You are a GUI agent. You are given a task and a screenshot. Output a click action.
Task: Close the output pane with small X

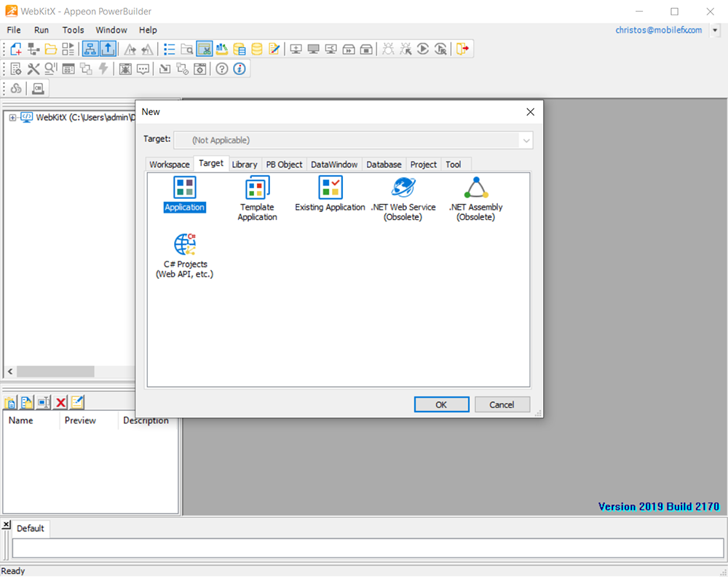tap(6, 525)
